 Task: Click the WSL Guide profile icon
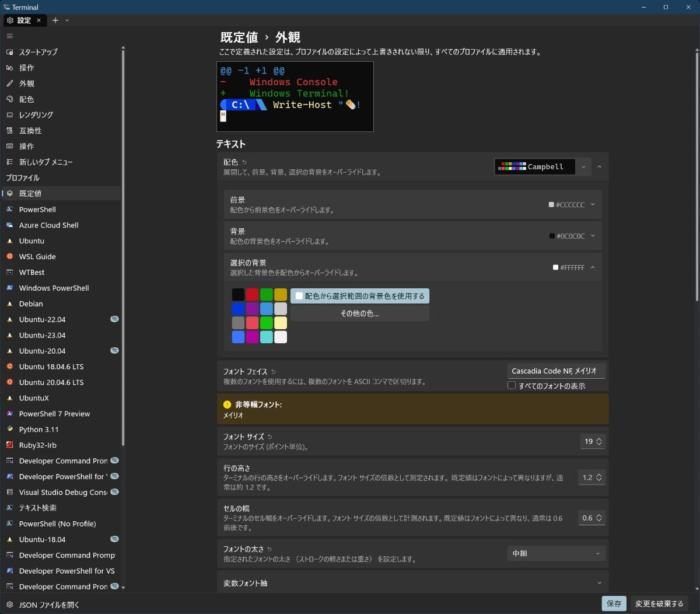(x=9, y=256)
